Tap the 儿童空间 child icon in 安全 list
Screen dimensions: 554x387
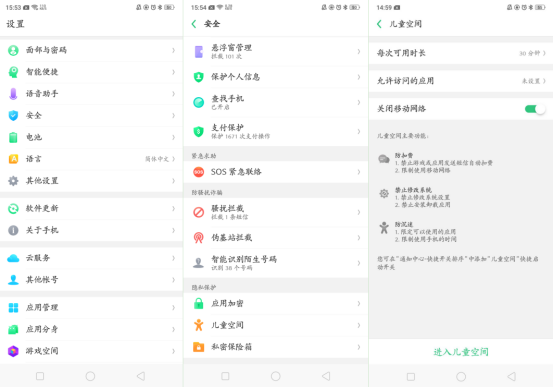point(199,325)
